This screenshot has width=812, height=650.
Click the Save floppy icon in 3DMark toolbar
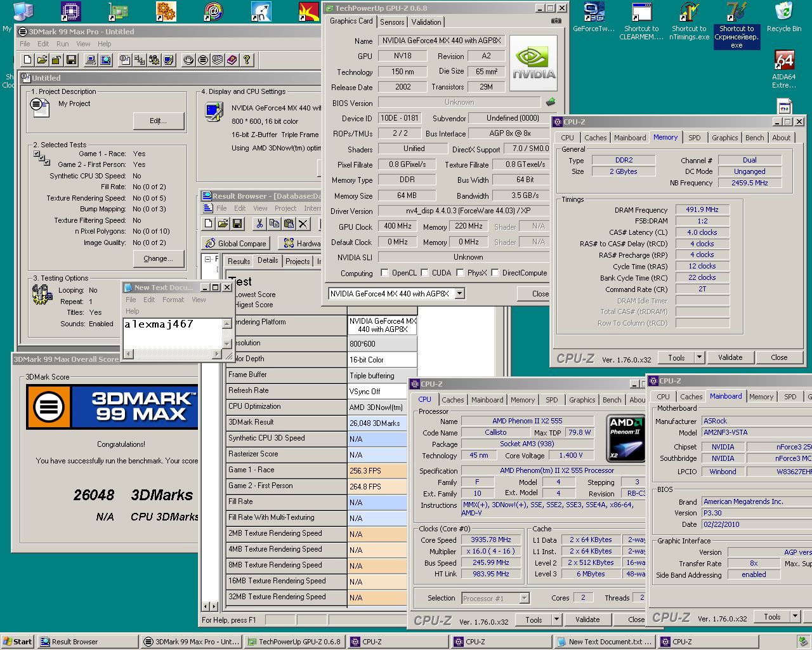pyautogui.click(x=71, y=60)
